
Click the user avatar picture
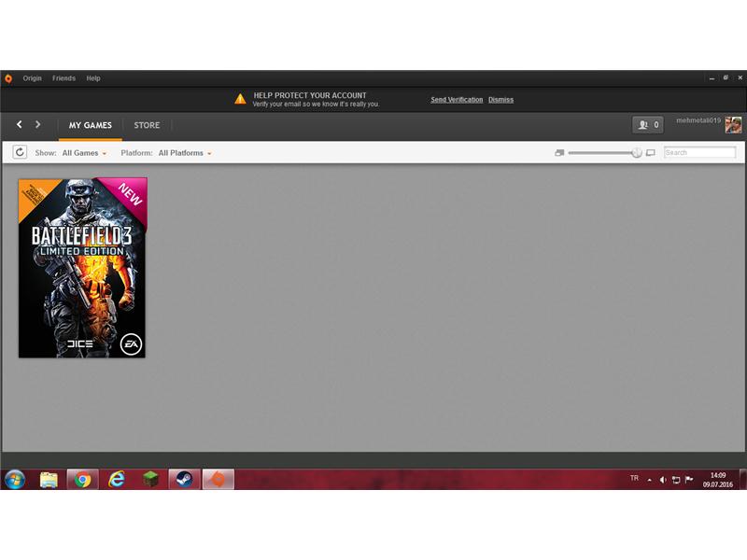coord(733,125)
